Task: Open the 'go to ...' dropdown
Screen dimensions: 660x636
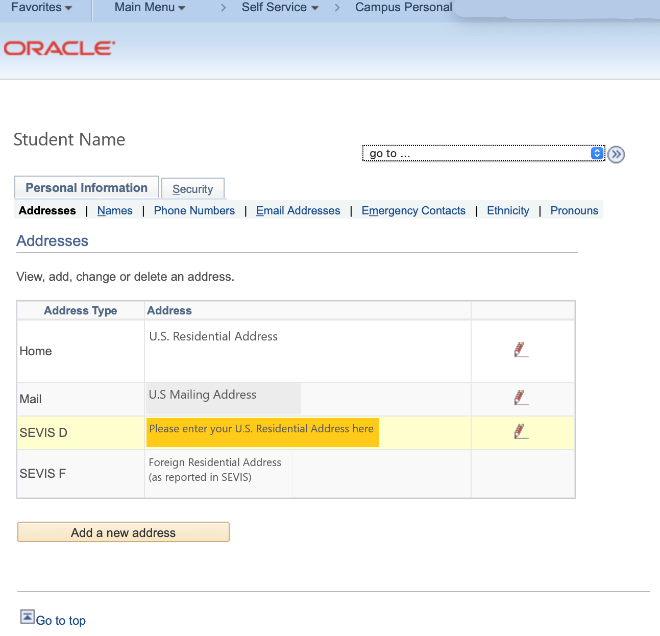Action: [x=485, y=153]
